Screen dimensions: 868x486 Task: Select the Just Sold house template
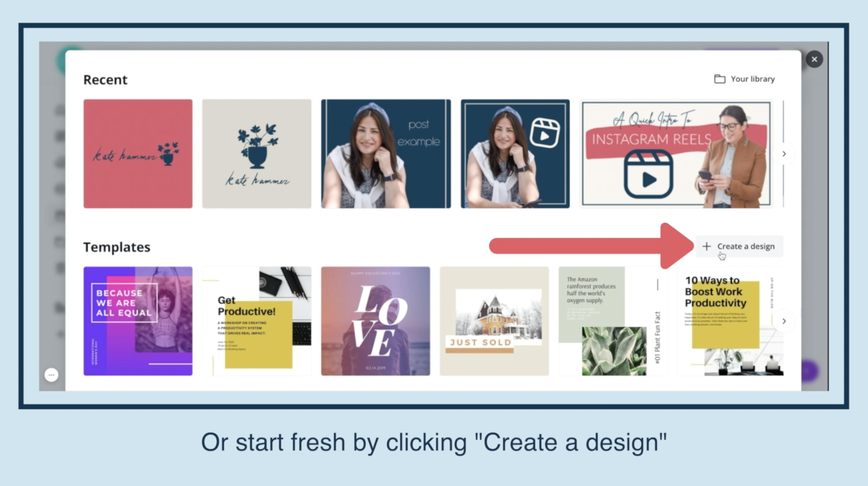tap(494, 321)
